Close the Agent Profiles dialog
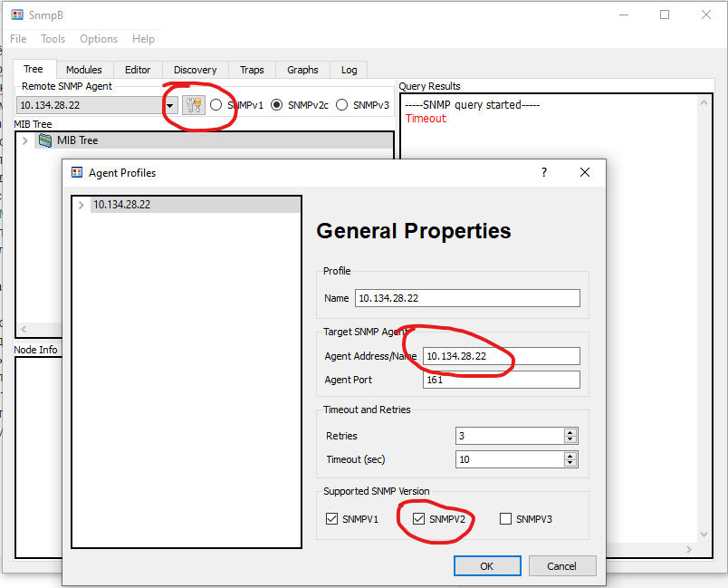 tap(584, 172)
